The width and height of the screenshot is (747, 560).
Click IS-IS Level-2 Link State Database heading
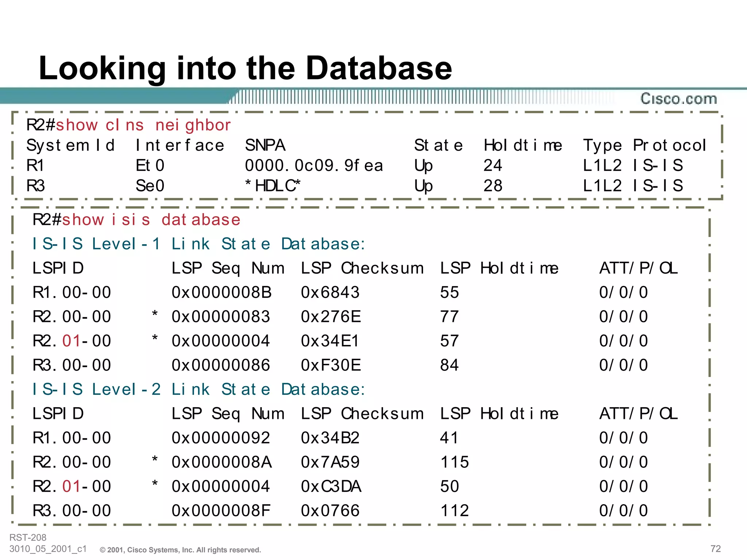[199, 389]
